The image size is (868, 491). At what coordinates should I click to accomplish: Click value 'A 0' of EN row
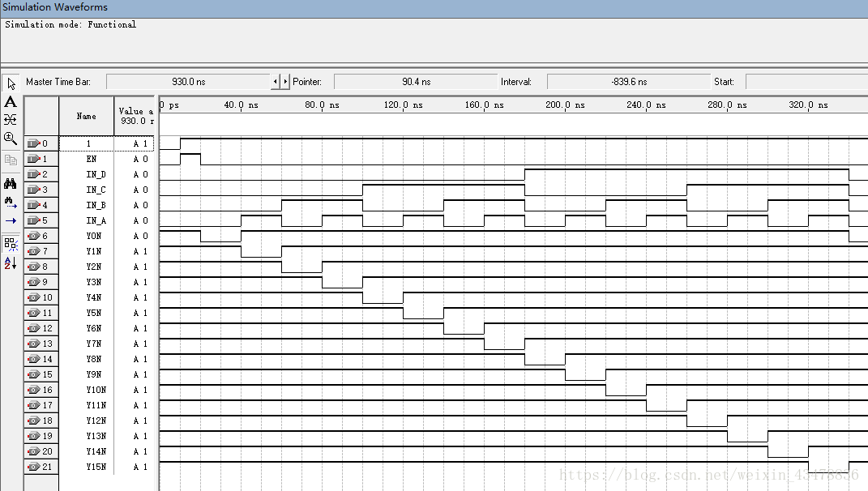coord(140,159)
